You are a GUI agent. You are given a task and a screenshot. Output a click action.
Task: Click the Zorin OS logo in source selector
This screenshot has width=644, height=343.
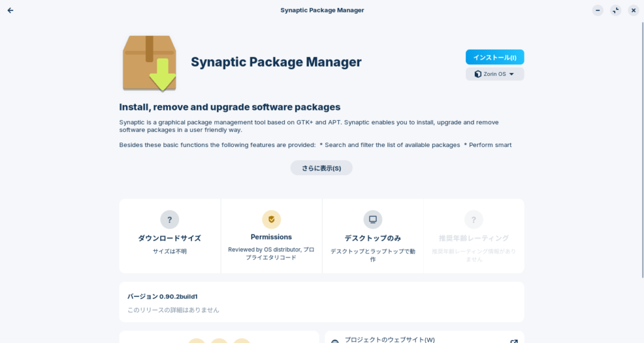(478, 74)
